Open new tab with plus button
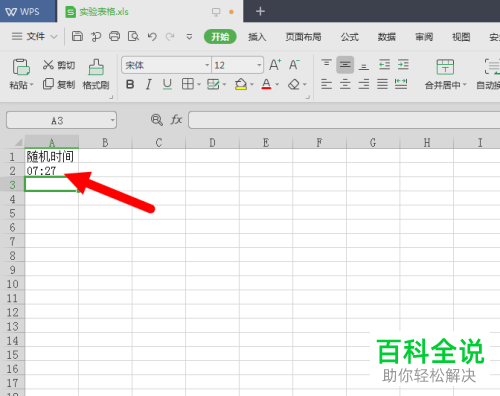This screenshot has height=396, width=500. click(260, 11)
